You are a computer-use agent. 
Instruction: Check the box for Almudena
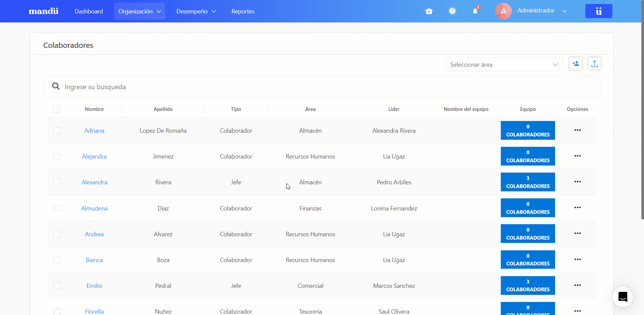coord(57,208)
